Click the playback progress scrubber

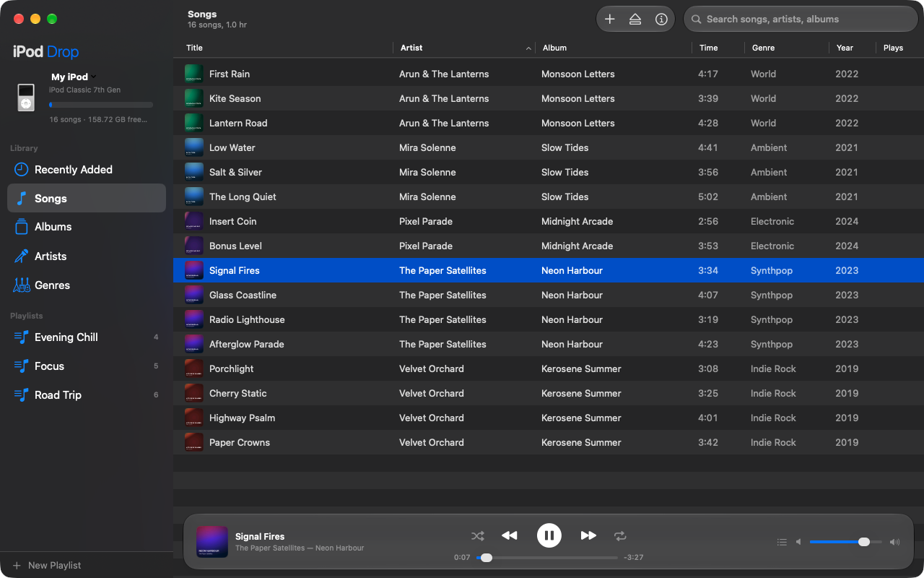coord(547,558)
